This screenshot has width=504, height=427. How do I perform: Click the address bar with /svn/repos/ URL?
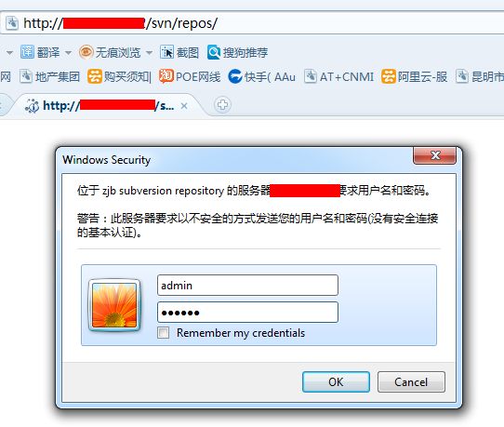(x=252, y=23)
